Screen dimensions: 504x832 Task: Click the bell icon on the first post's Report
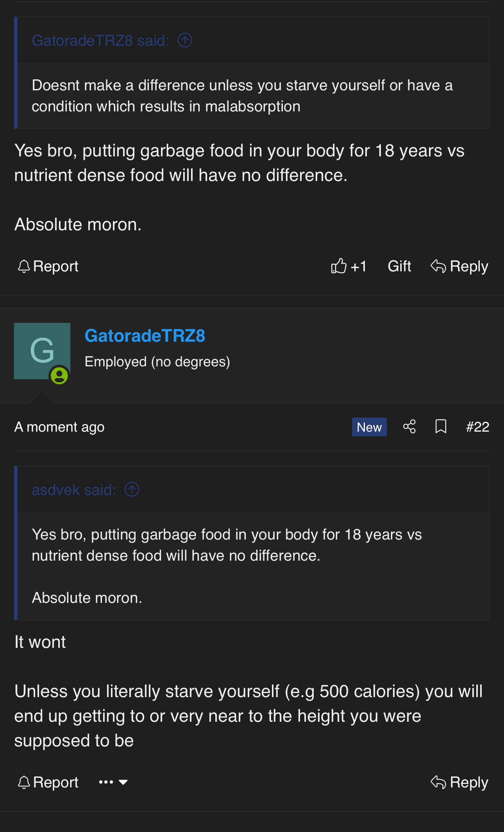[24, 267]
